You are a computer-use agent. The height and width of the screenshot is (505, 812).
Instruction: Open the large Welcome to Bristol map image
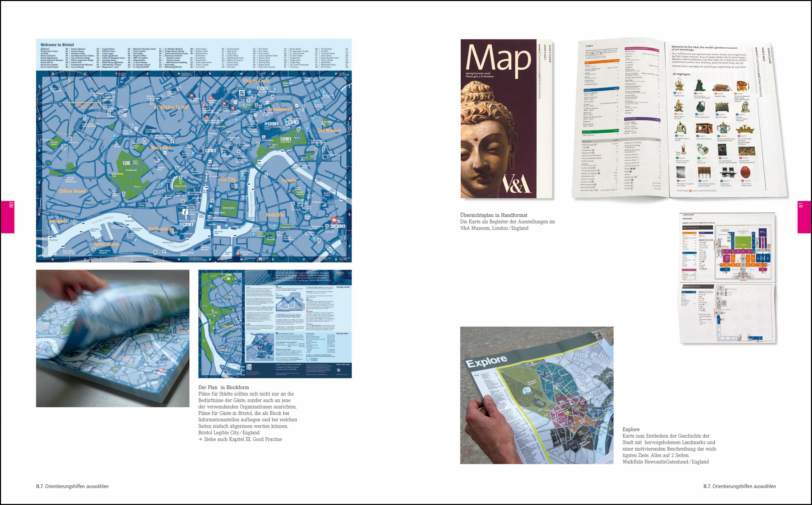(x=194, y=151)
